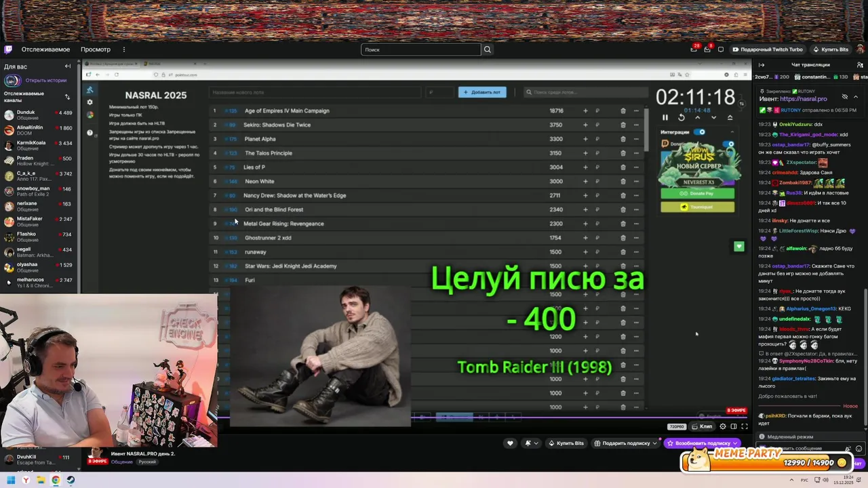Pause the auction timer

click(x=665, y=117)
